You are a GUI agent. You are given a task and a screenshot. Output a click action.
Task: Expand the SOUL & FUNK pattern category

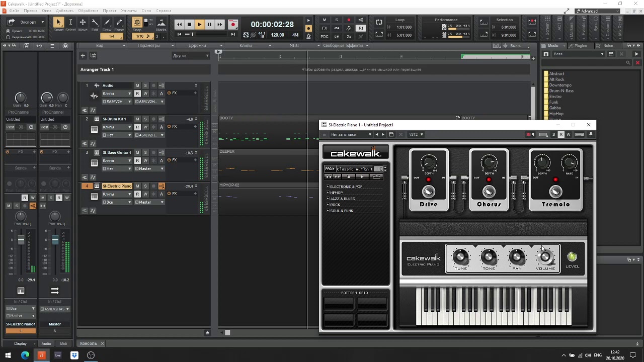point(328,211)
